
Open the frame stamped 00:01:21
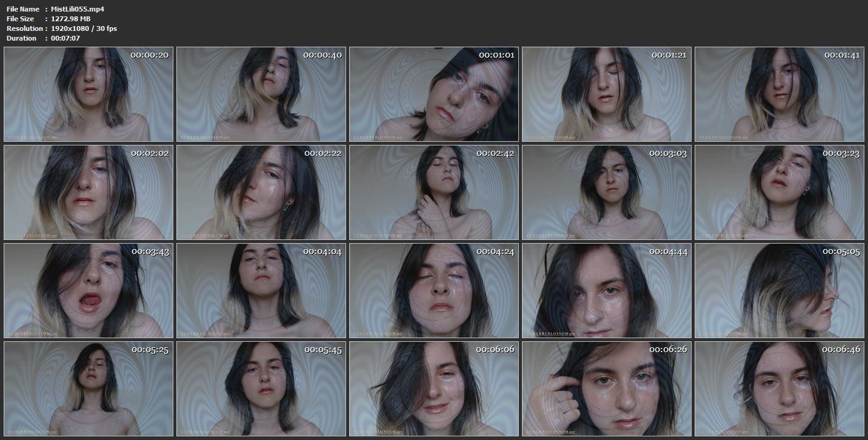607,95
